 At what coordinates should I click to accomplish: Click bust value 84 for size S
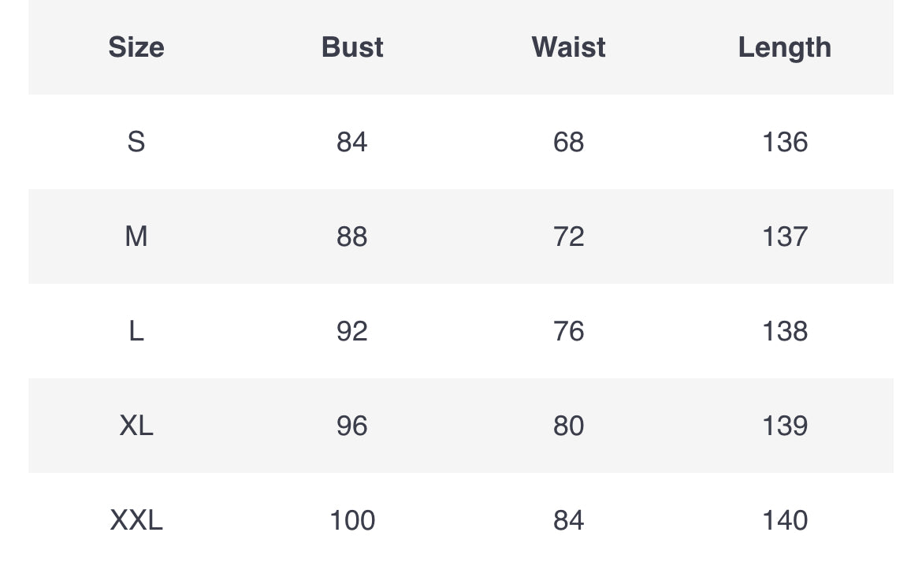(x=352, y=142)
